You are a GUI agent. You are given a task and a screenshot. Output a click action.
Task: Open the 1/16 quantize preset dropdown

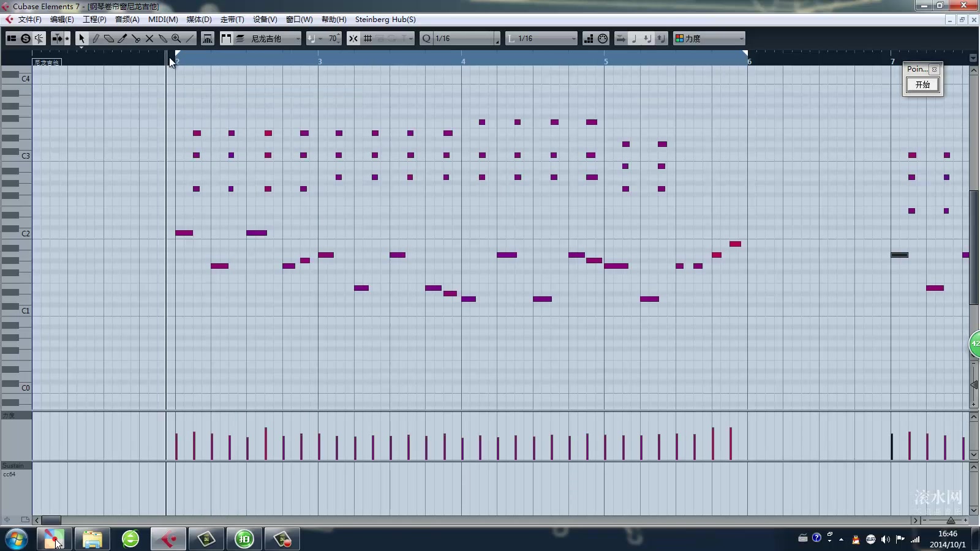(x=464, y=39)
